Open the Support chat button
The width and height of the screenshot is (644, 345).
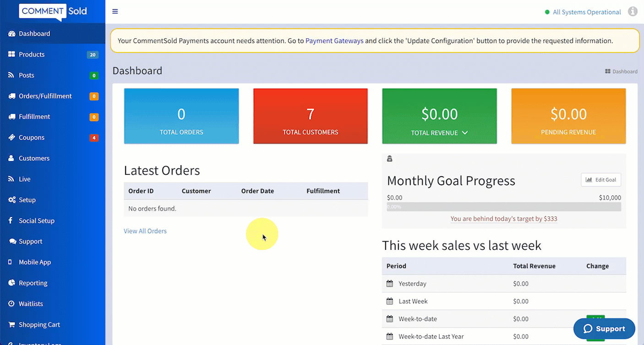[604, 329]
